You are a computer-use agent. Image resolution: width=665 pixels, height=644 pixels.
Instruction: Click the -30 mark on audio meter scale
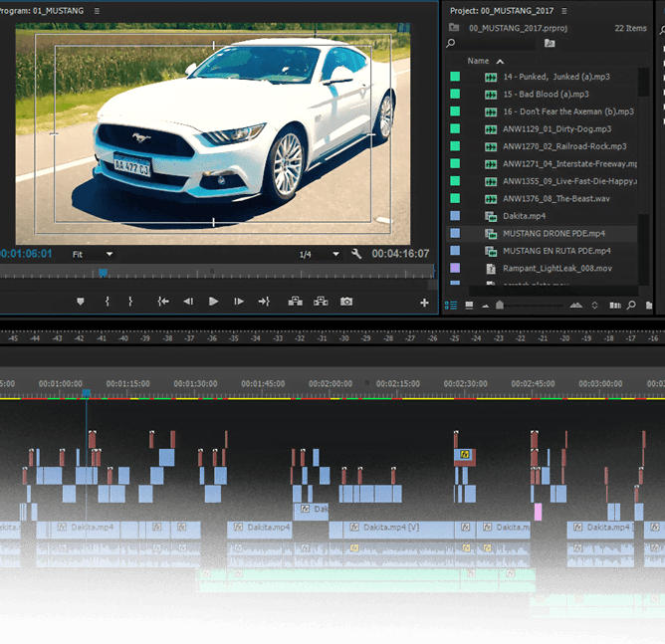[x=343, y=338]
